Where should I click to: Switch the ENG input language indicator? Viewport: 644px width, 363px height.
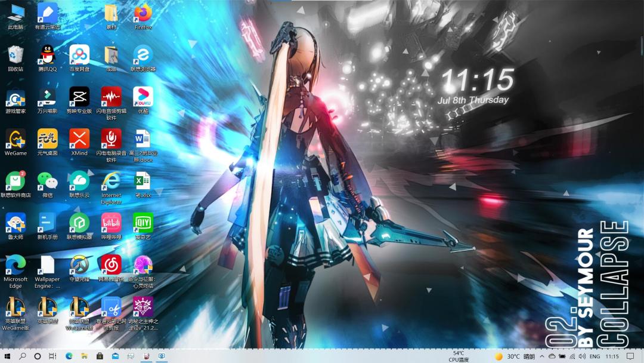tap(595, 356)
